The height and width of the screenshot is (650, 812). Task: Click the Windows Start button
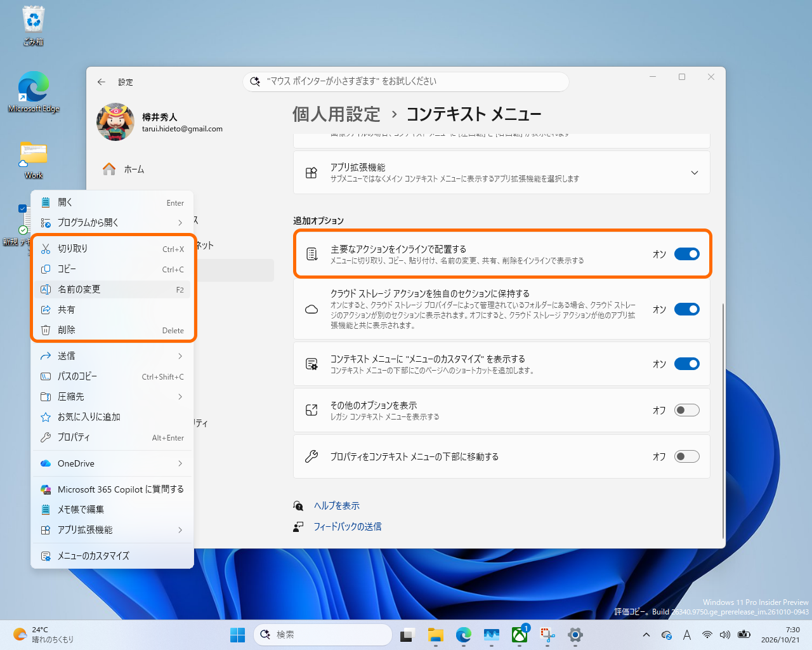click(x=237, y=634)
